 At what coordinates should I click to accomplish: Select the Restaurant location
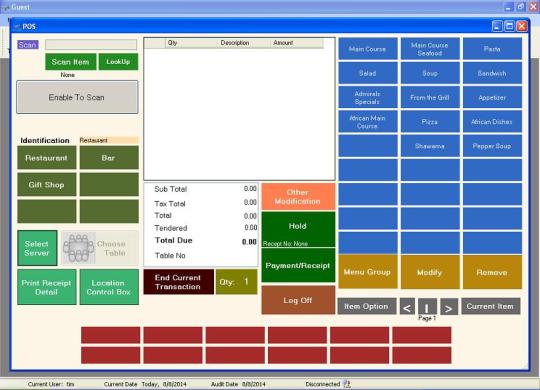47,158
